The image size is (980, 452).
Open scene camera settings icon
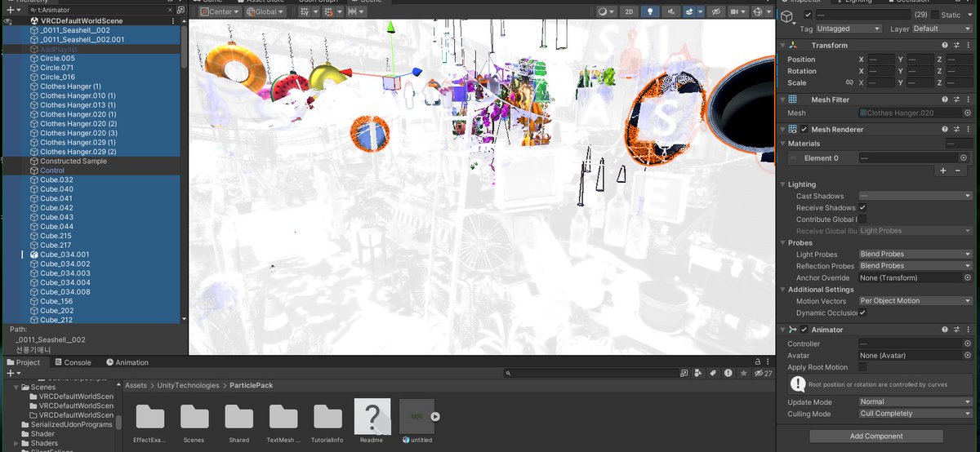click(x=737, y=11)
